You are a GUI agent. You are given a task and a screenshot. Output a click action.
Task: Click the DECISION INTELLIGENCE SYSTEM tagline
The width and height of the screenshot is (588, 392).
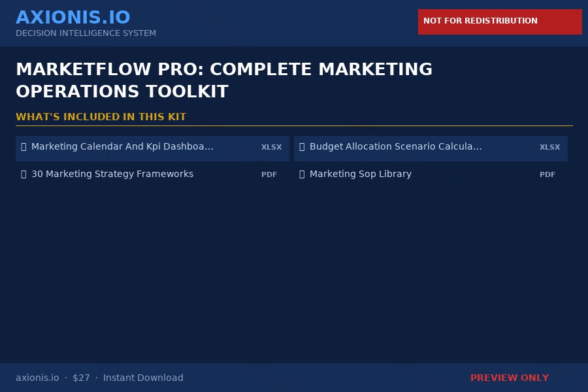click(x=86, y=33)
